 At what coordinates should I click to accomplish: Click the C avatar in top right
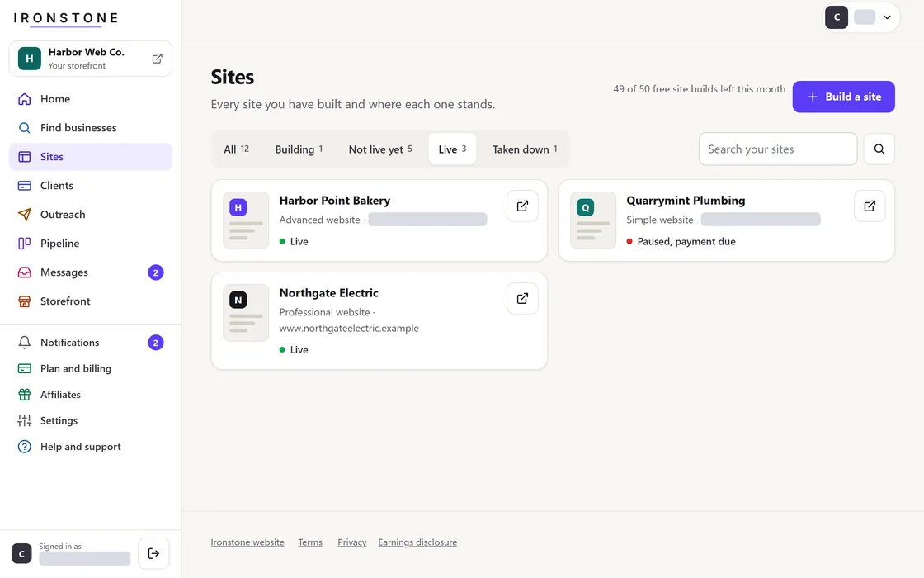click(x=837, y=17)
